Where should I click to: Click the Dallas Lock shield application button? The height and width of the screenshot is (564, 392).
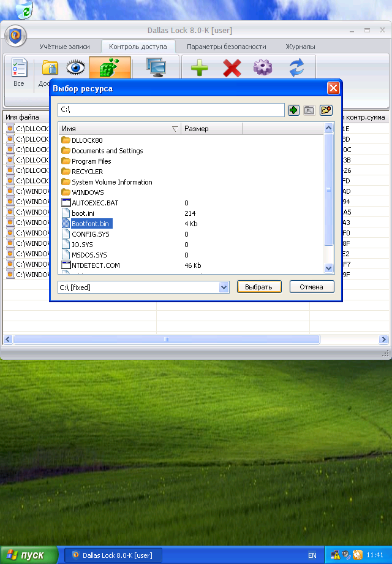[15, 36]
